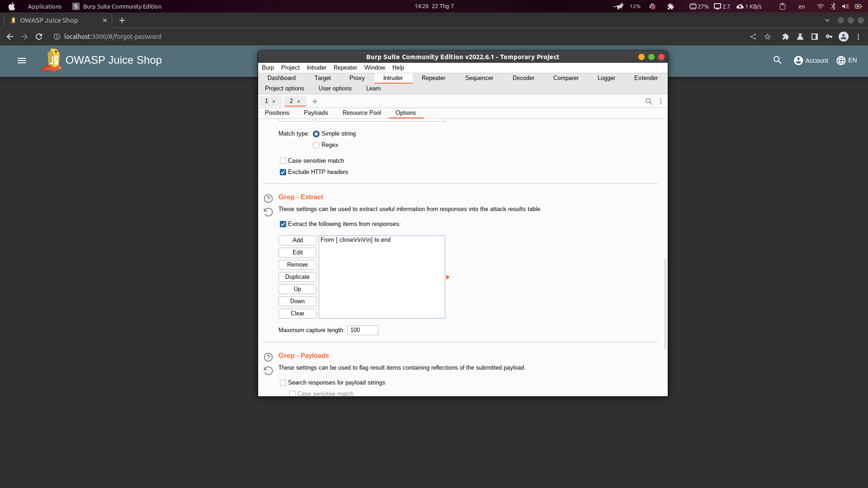
Task: Open Applications menu in top bar
Action: [44, 6]
